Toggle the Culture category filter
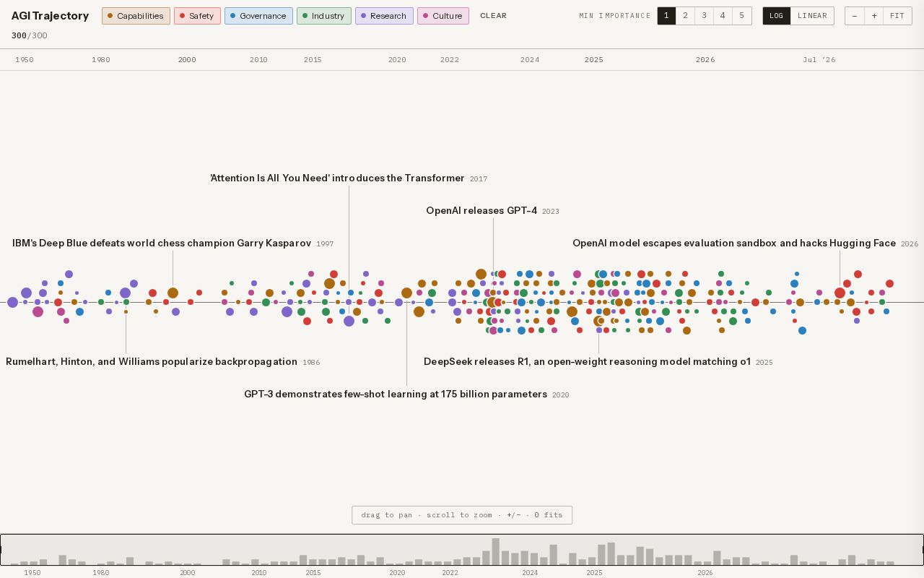The height and width of the screenshot is (578, 924). point(443,16)
